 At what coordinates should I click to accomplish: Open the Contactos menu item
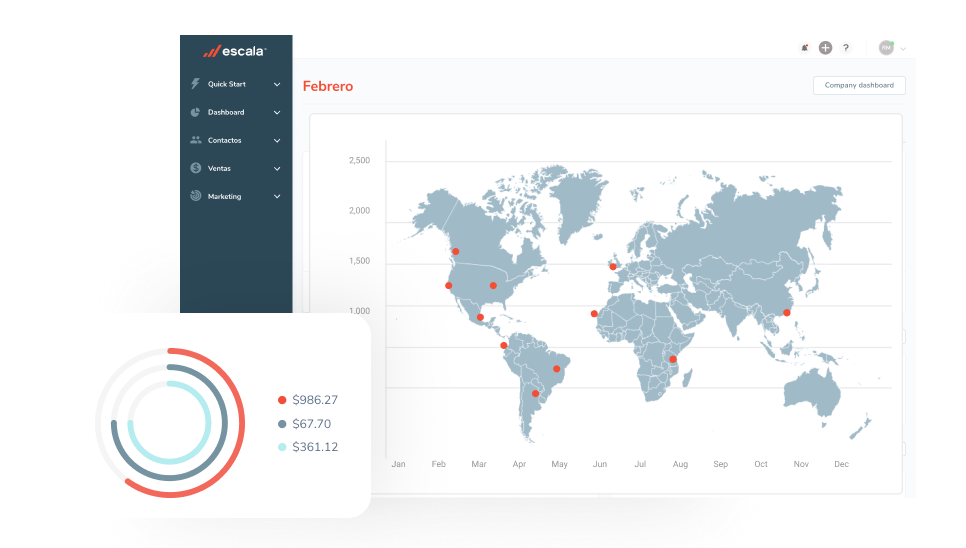pos(236,140)
